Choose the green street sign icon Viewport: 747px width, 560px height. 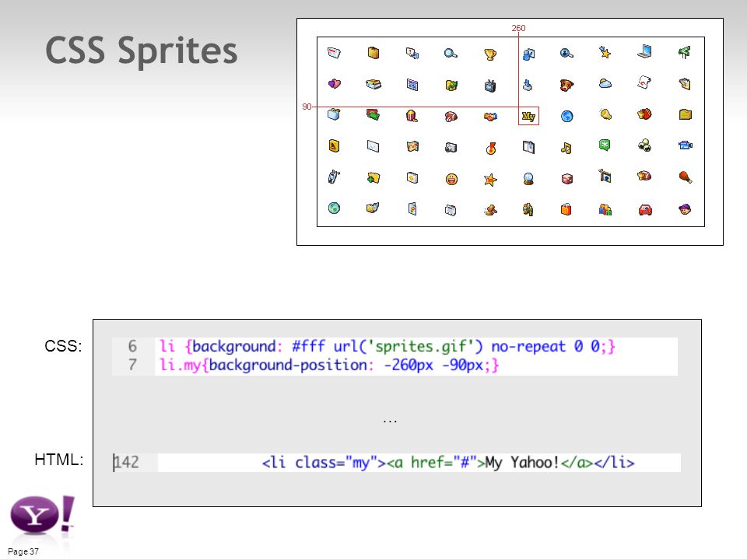pyautogui.click(x=684, y=52)
